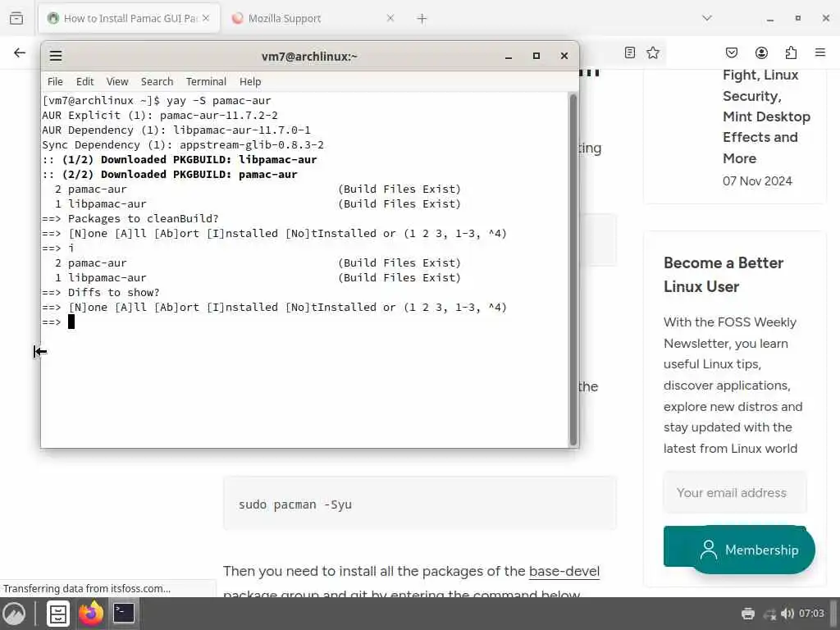
Task: Switch to the Mozilla Support tab
Action: coord(313,18)
